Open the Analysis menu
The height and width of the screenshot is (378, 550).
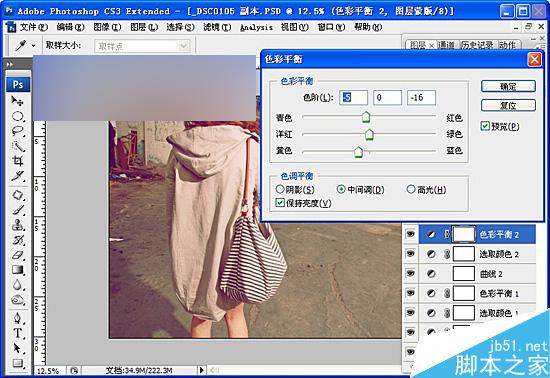(x=256, y=27)
